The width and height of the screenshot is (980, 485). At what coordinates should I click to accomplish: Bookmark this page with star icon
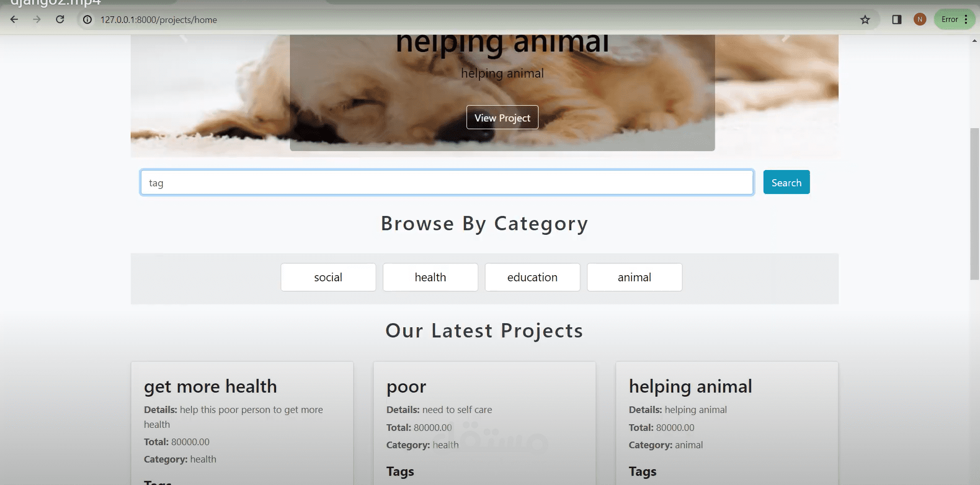pos(865,19)
